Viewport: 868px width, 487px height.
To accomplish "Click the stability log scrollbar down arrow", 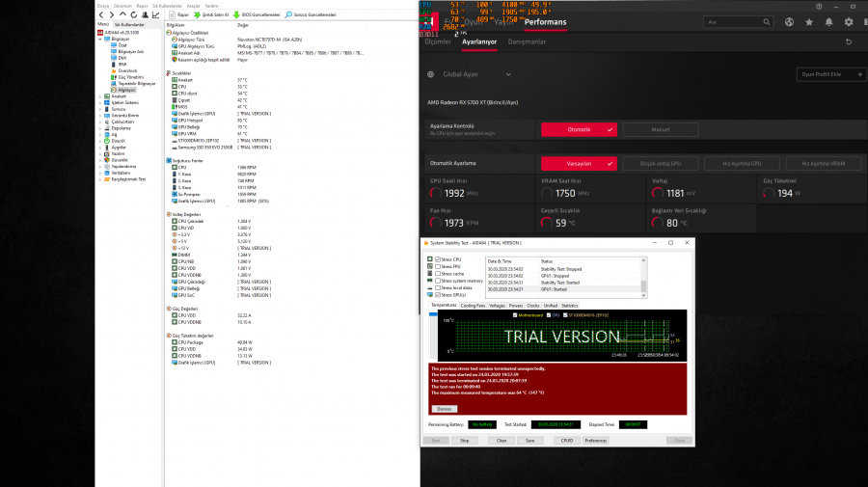I will 643,295.
